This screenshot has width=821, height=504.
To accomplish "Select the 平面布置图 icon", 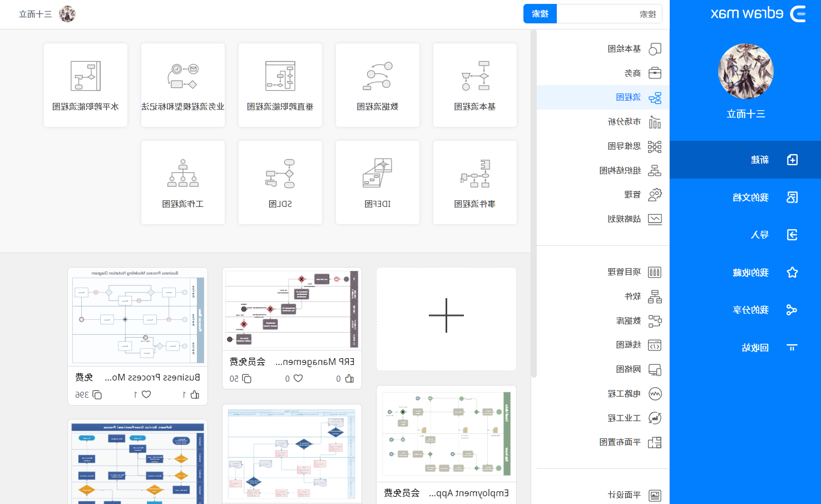I will [x=655, y=442].
